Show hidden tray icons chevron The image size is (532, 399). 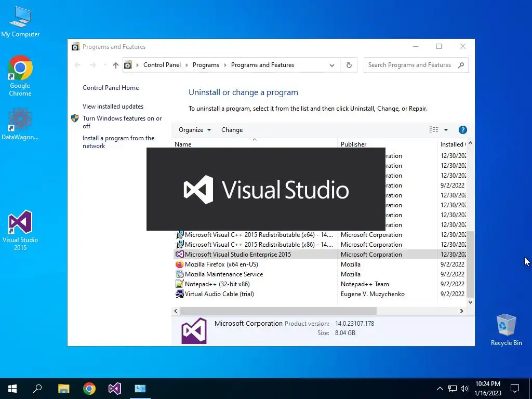tap(440, 389)
